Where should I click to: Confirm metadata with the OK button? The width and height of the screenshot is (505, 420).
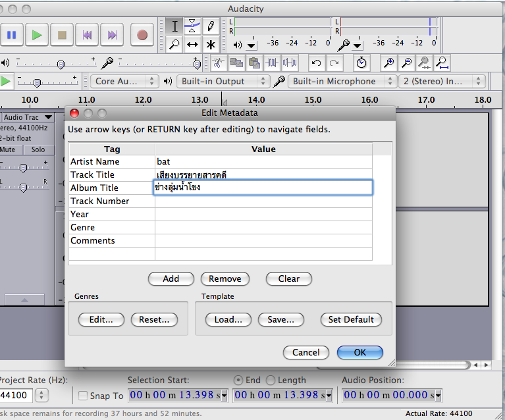tap(360, 352)
